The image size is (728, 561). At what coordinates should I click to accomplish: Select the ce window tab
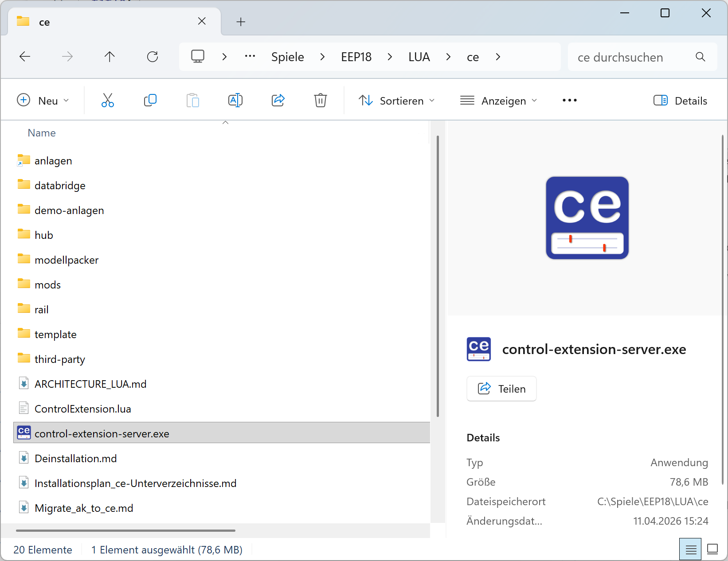pos(114,22)
